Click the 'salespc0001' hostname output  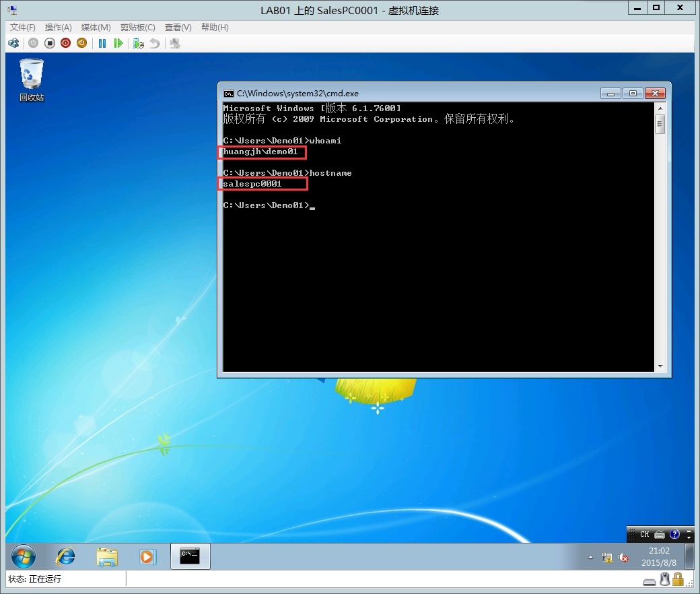(252, 184)
